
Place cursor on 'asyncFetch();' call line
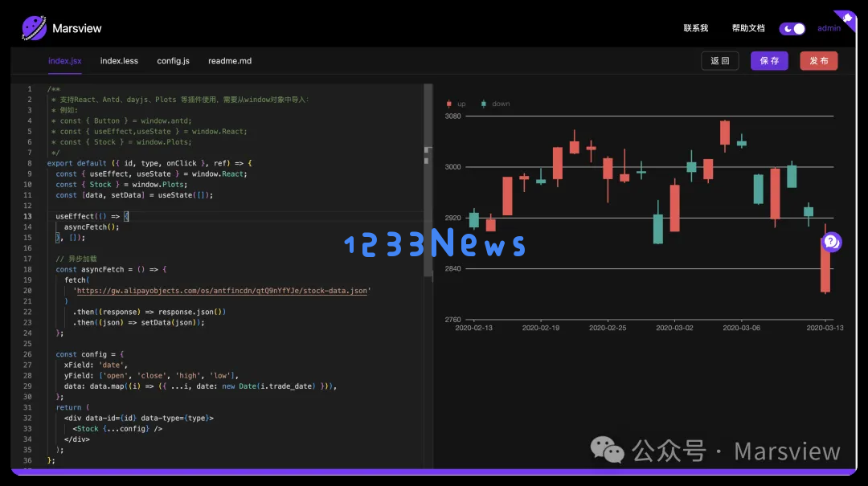tap(92, 227)
